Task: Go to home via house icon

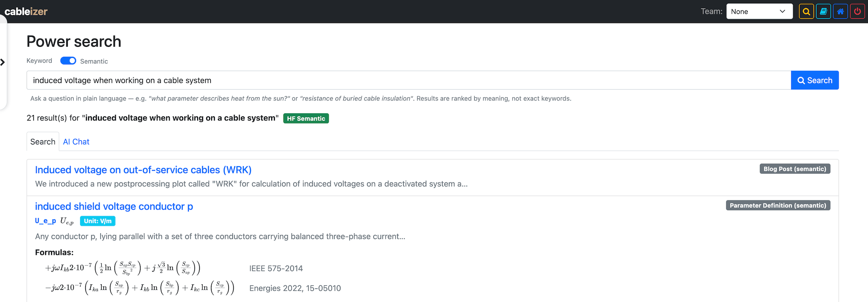Action: [840, 11]
